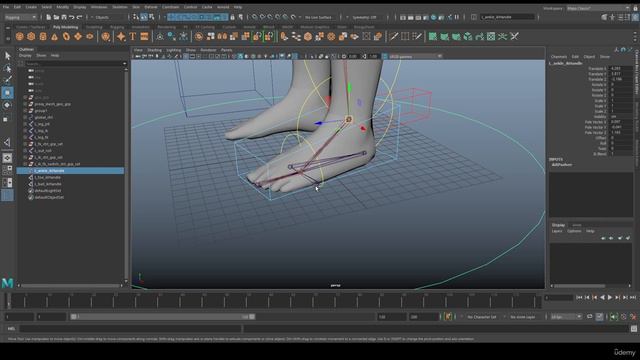Click the polygon Type 'T' tool icon
Viewport: 640px width, 360px height.
(133, 37)
